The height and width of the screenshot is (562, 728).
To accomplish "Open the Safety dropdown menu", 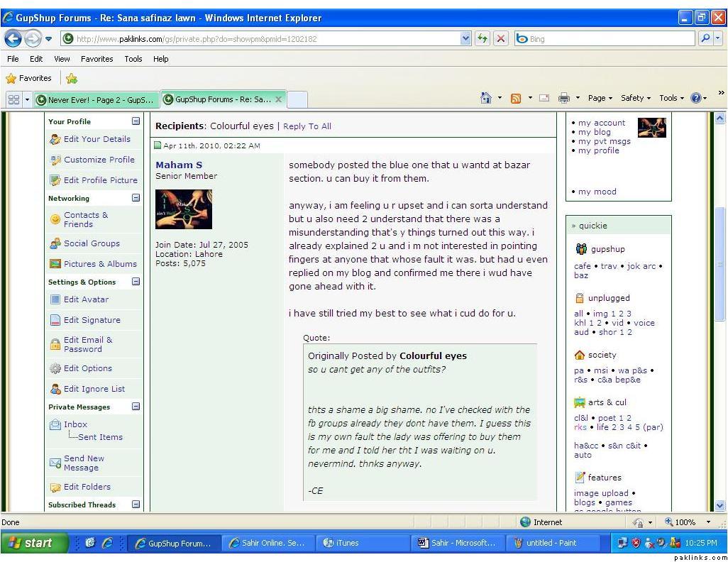I will pos(635,99).
